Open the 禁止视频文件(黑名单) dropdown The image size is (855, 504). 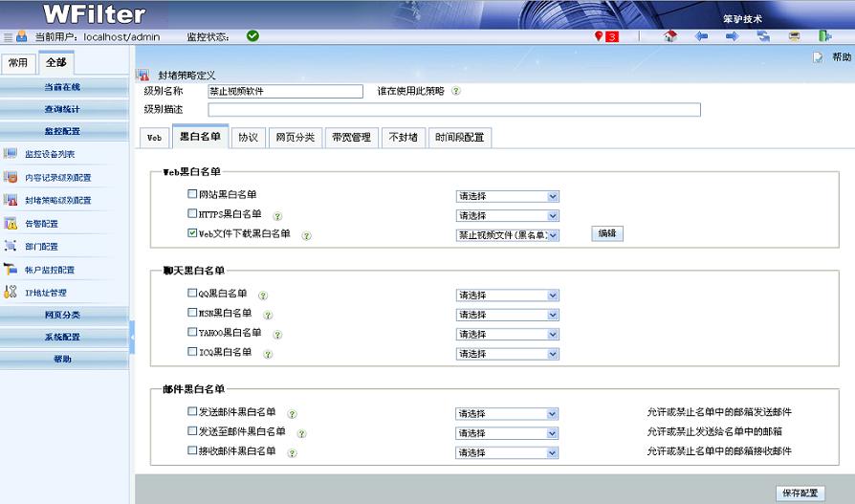507,235
